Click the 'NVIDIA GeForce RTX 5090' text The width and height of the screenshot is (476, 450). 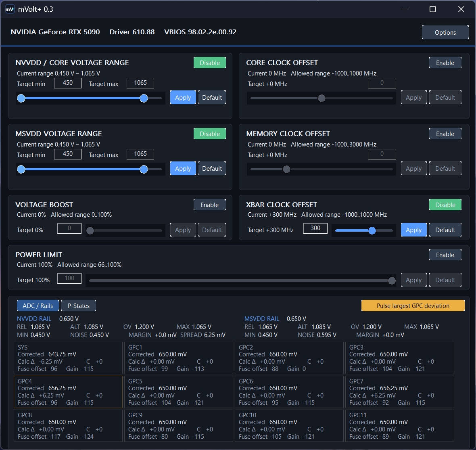(x=55, y=32)
